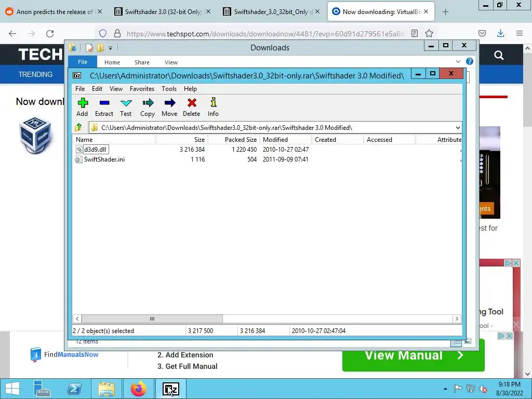Open Share ribbon tab in Downloads window
The height and width of the screenshot is (399, 532).
(x=142, y=62)
